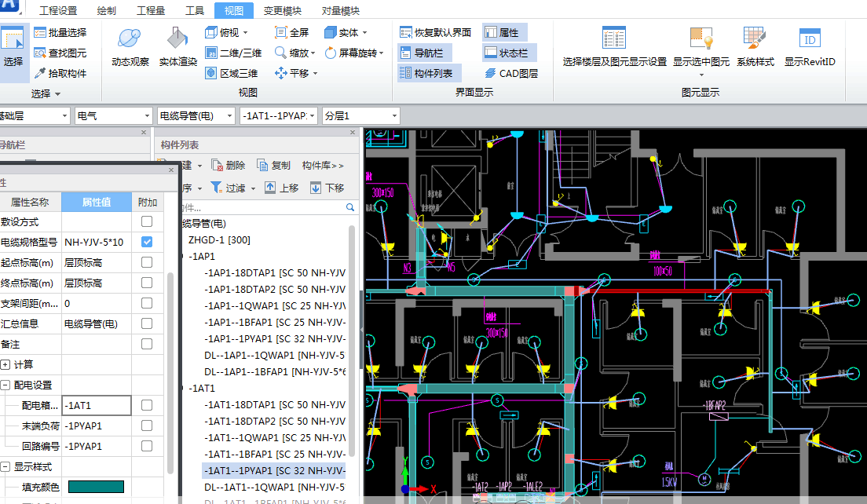Open the 工程量 ribbon tab
The width and height of the screenshot is (867, 504).
[x=151, y=10]
